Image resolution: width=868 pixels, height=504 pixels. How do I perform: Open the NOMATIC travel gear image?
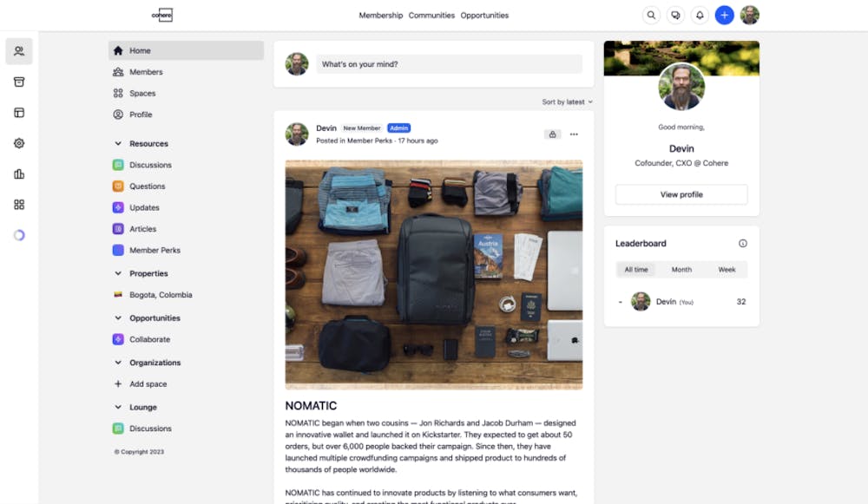[434, 275]
